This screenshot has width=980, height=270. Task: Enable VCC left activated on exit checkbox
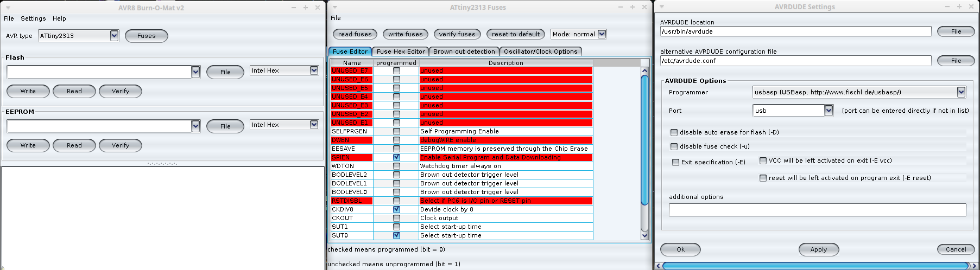pyautogui.click(x=763, y=160)
